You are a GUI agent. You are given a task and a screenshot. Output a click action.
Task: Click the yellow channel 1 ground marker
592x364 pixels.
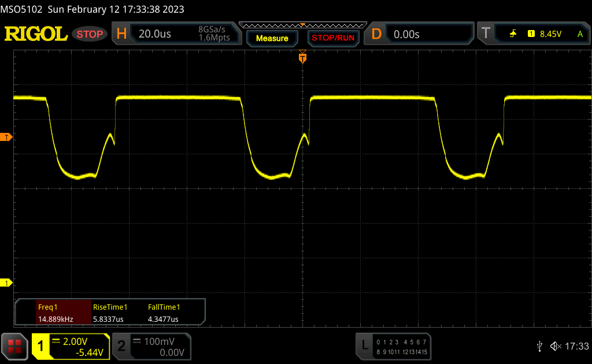click(7, 283)
